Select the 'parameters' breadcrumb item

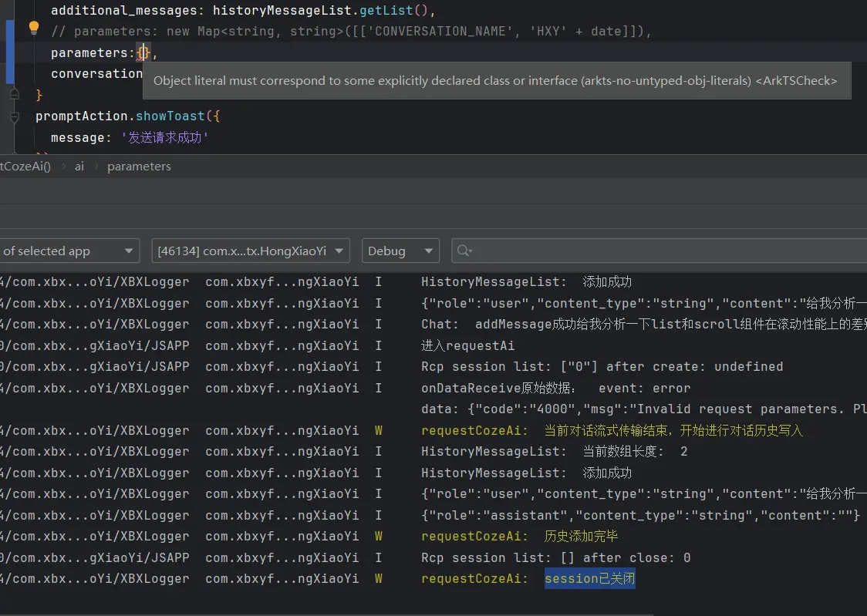pos(139,167)
